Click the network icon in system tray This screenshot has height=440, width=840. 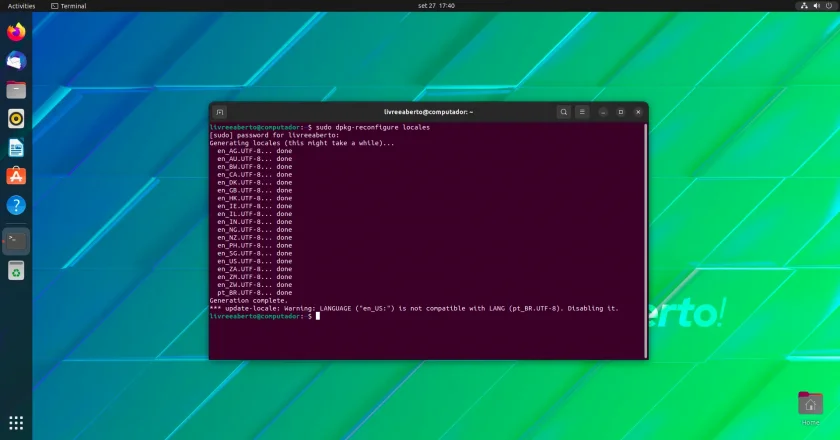(x=804, y=6)
